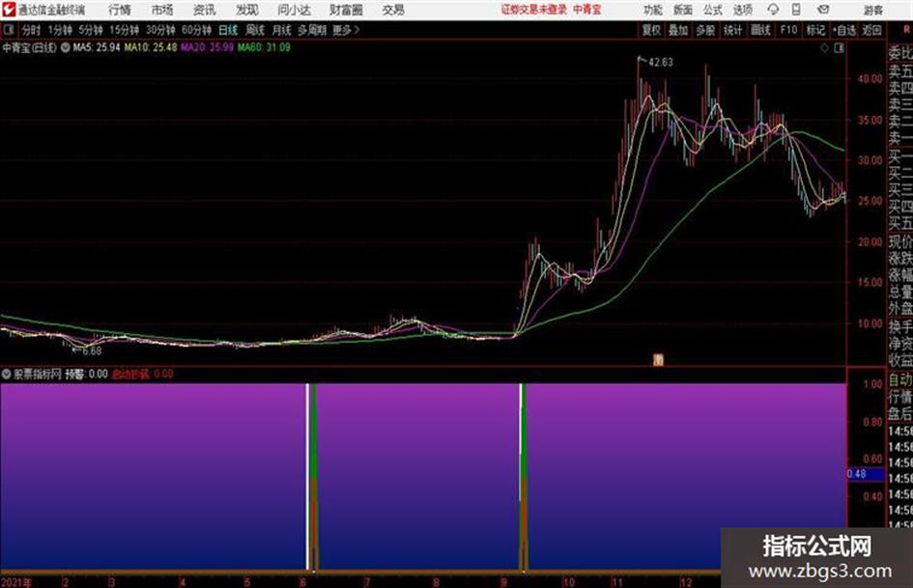Open the 交易 menu

click(x=393, y=10)
